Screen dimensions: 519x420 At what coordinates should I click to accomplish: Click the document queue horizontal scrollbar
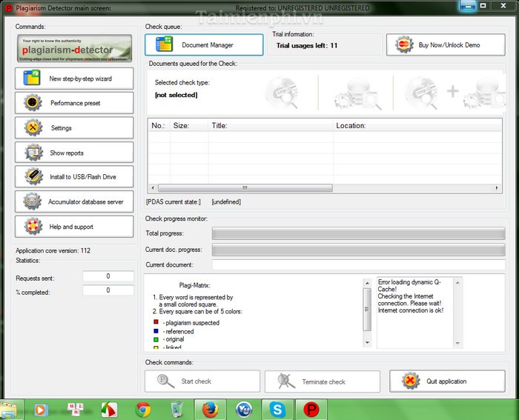coord(326,189)
